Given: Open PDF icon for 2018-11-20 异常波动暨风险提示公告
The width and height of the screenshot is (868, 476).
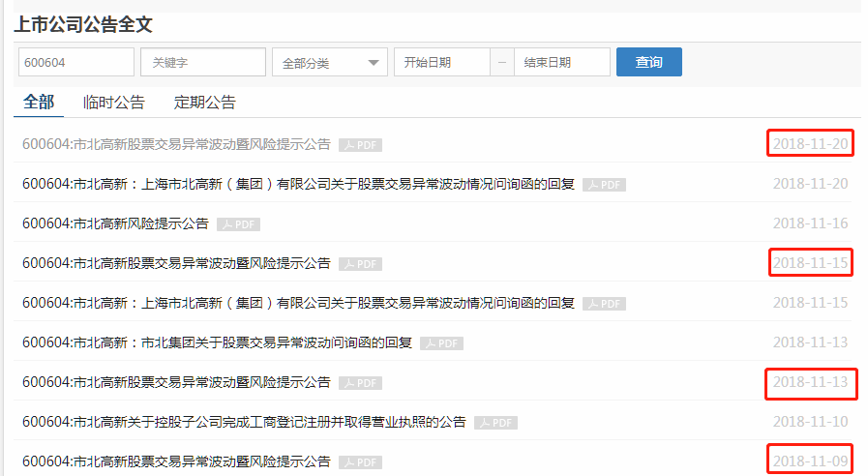Looking at the screenshot, I should [360, 145].
